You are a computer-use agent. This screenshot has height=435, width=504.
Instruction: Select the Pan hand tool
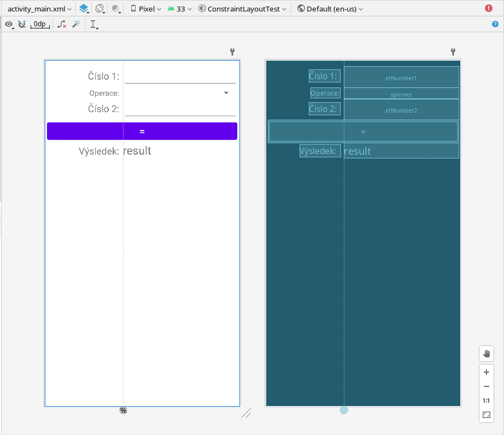pos(486,354)
